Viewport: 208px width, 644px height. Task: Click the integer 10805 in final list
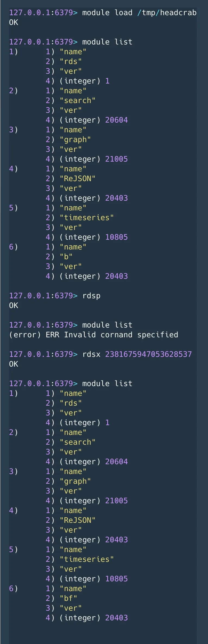tap(116, 579)
